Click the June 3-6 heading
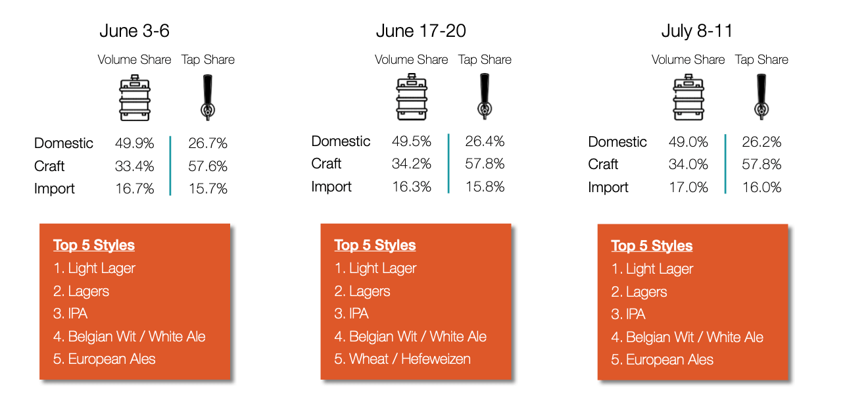 135,31
